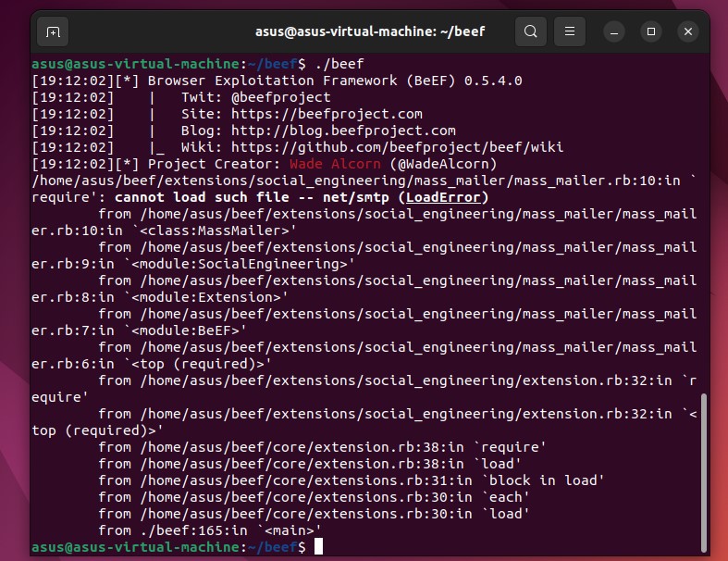Click the 'Project Creator:' label
Image resolution: width=728 pixels, height=561 pixels.
tap(214, 164)
